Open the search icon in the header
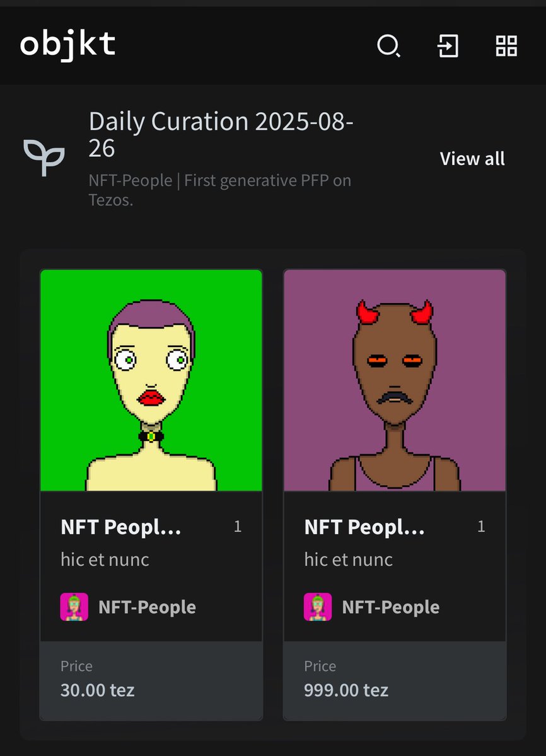546x756 pixels. [388, 47]
